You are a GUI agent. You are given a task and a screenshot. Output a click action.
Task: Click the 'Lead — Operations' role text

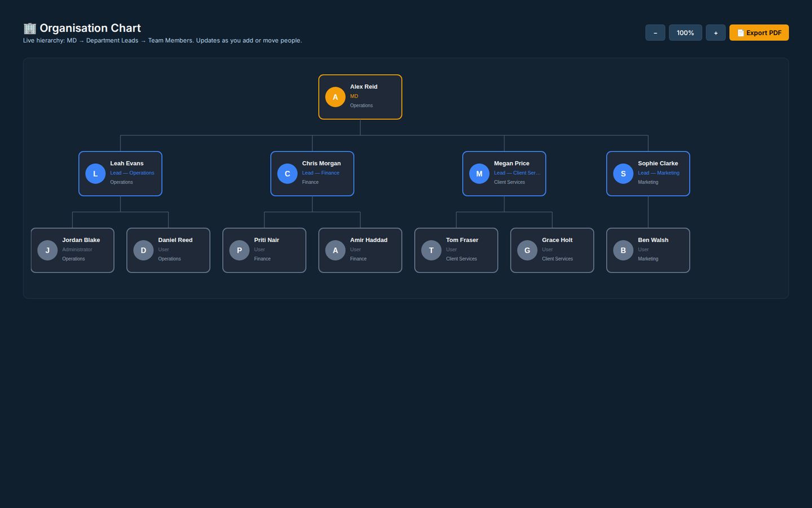click(x=132, y=173)
